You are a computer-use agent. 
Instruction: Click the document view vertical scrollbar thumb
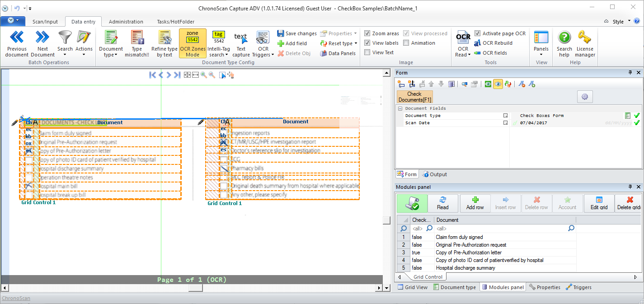pyautogui.click(x=386, y=220)
